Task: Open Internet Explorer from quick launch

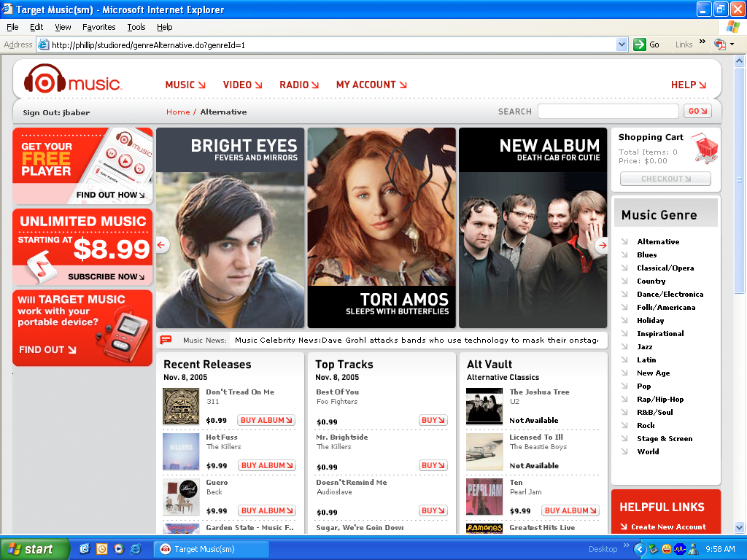Action: point(136,549)
